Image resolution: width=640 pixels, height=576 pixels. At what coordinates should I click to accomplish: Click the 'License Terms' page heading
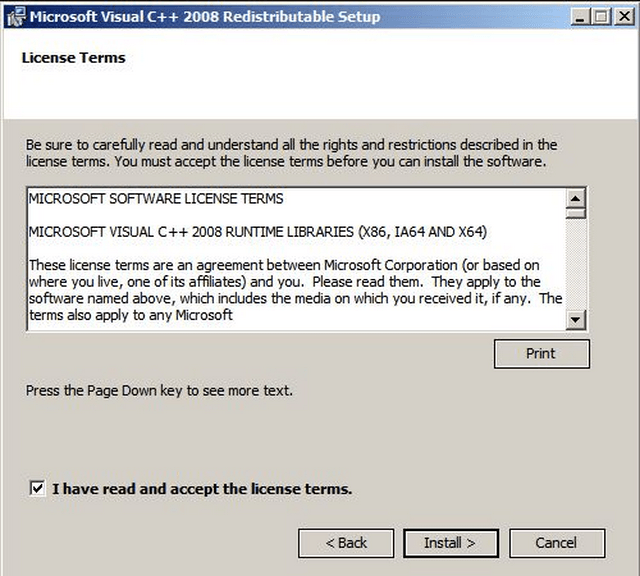pyautogui.click(x=73, y=58)
